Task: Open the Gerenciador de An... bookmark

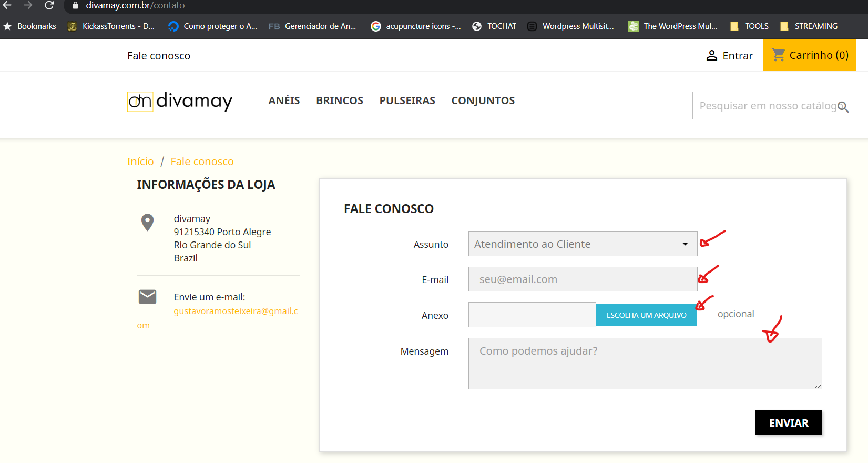Action: [312, 26]
